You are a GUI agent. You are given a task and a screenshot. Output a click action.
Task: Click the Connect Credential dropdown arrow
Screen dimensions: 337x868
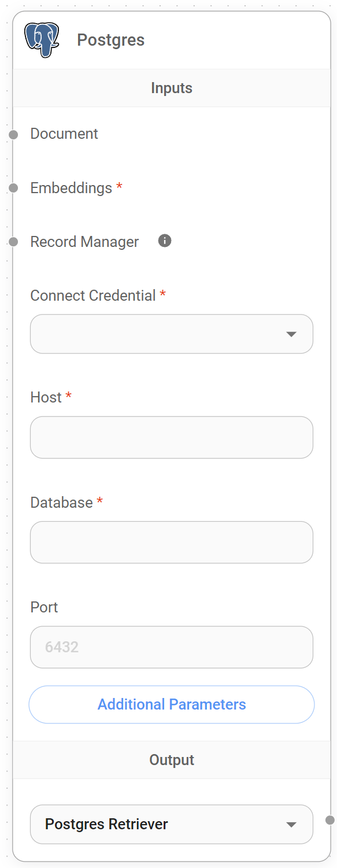[291, 334]
